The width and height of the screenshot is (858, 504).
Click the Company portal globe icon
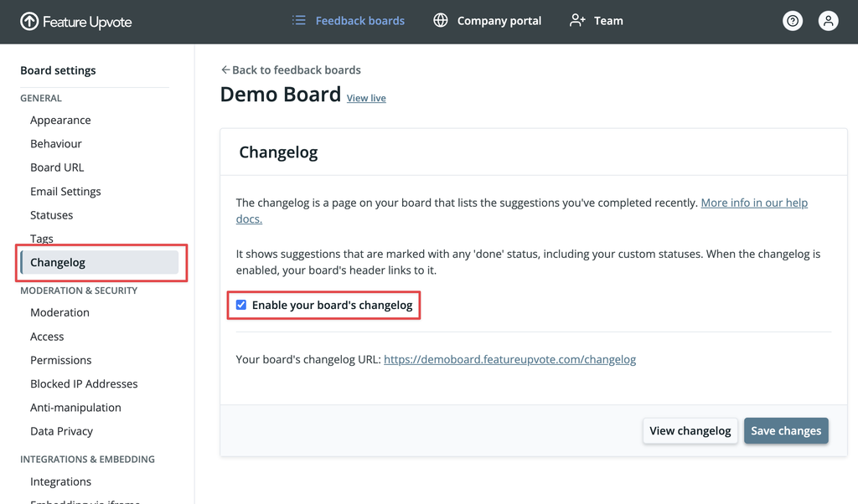coord(441,20)
